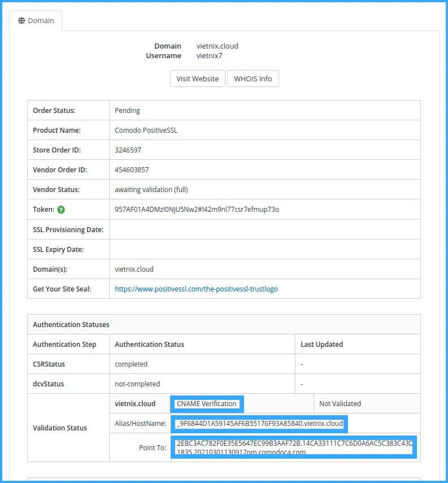448x483 pixels.
Task: Click the Not Validated status text
Action: (x=340, y=403)
